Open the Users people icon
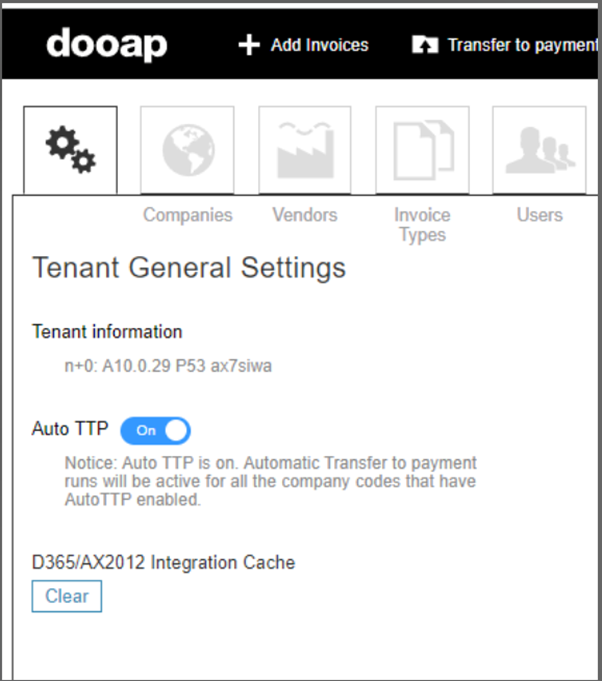Viewport: 602px width, 681px height. tap(539, 150)
